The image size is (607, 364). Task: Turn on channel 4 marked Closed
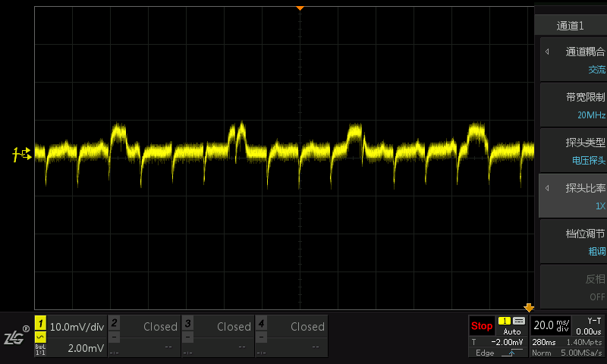291,336
